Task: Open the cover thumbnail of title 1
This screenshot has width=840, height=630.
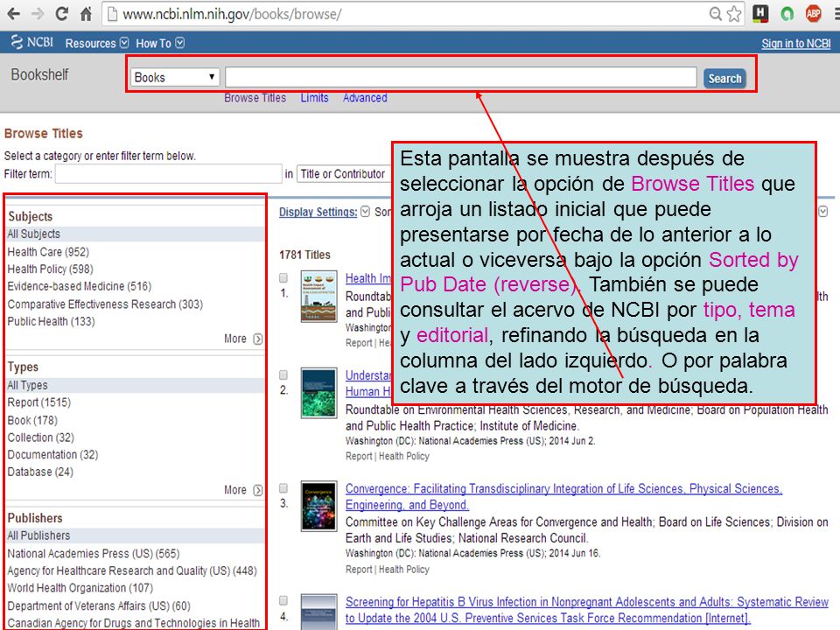Action: coord(318,297)
